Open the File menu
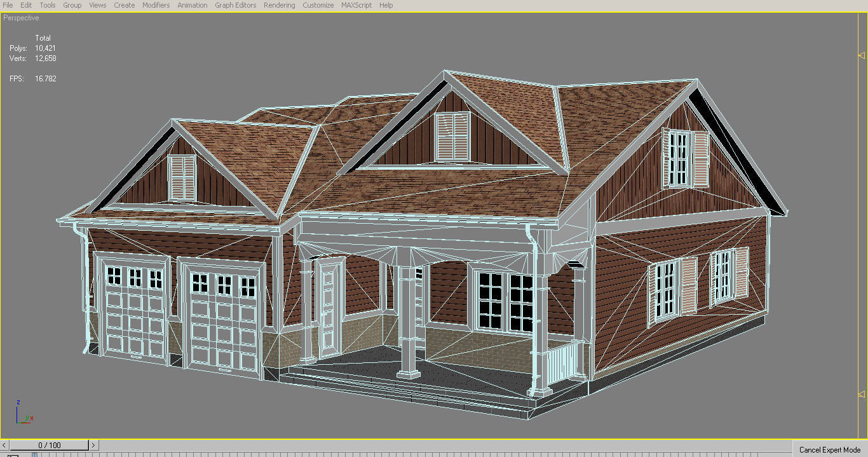 pyautogui.click(x=8, y=5)
